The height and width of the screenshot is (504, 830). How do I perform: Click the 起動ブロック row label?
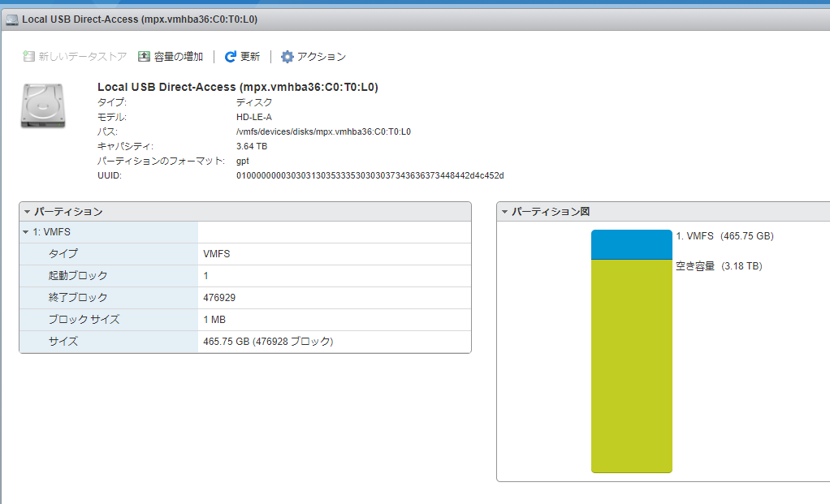tap(78, 275)
